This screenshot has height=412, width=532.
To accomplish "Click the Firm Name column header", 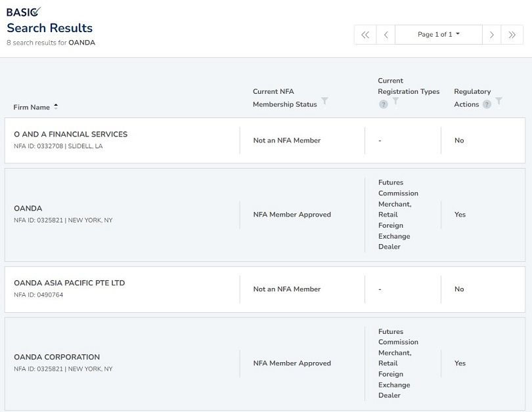I will click(32, 107).
